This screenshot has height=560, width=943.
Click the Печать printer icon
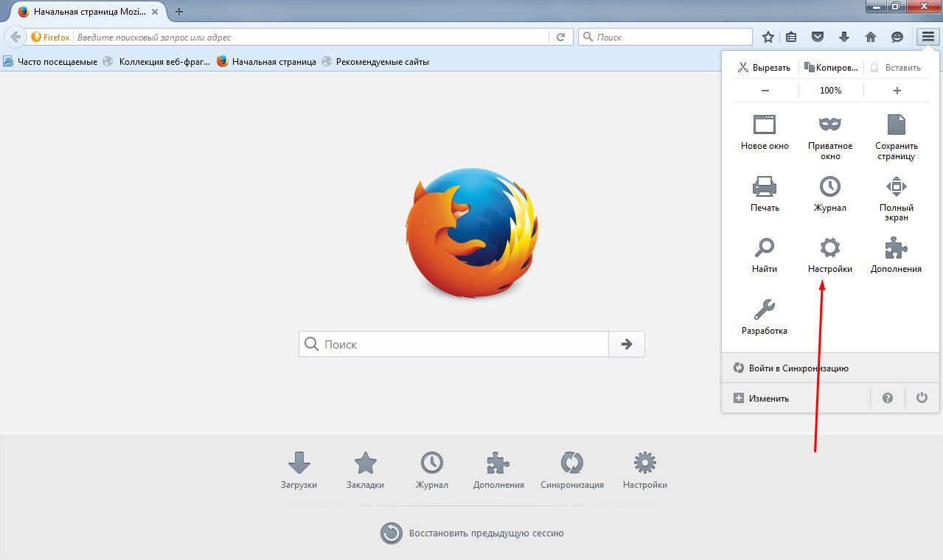765,194
